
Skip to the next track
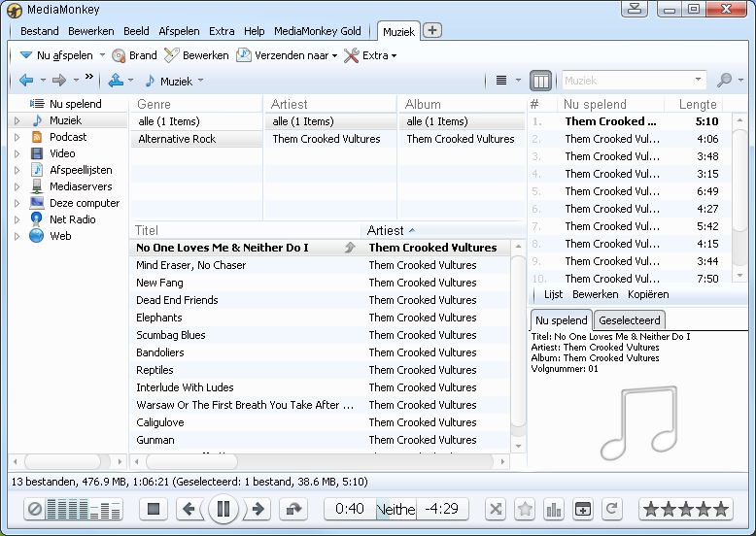tap(258, 509)
